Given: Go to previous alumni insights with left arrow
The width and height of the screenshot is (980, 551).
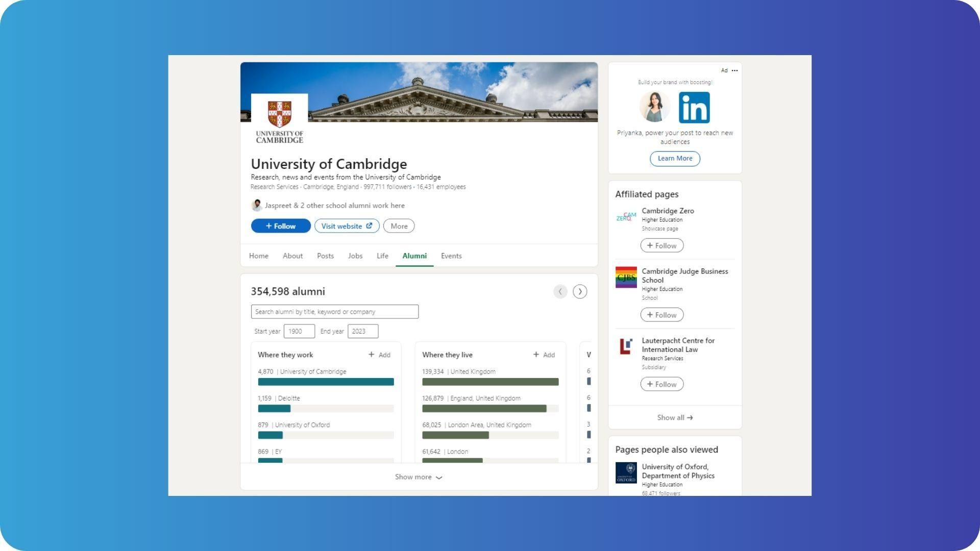Looking at the screenshot, I should pos(560,292).
